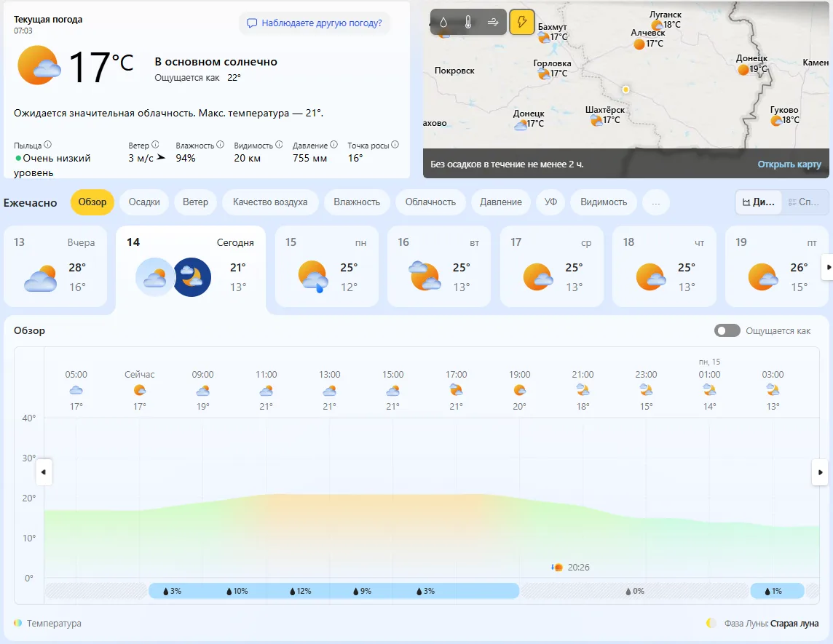Select the Осадки hourly tab
Screen dimensions: 833x644
[x=144, y=202]
